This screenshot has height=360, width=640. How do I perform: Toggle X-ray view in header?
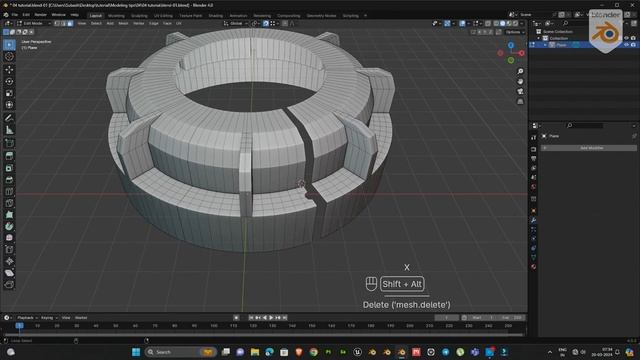pos(488,24)
